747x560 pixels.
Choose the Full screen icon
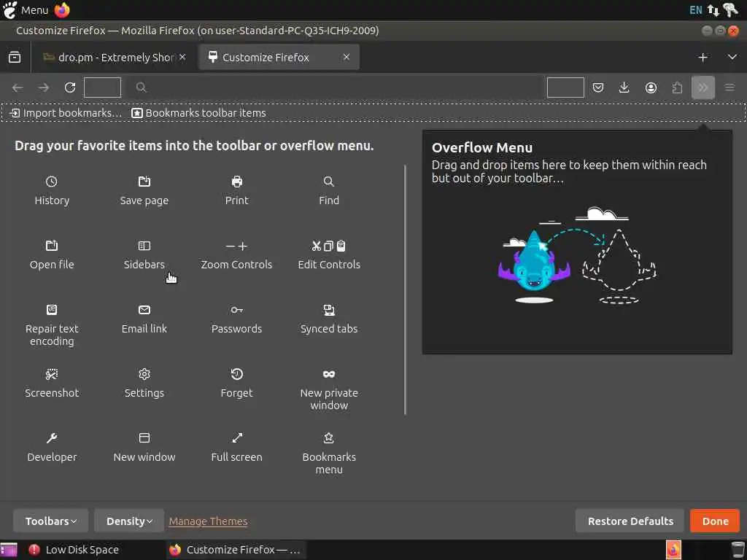click(x=237, y=438)
